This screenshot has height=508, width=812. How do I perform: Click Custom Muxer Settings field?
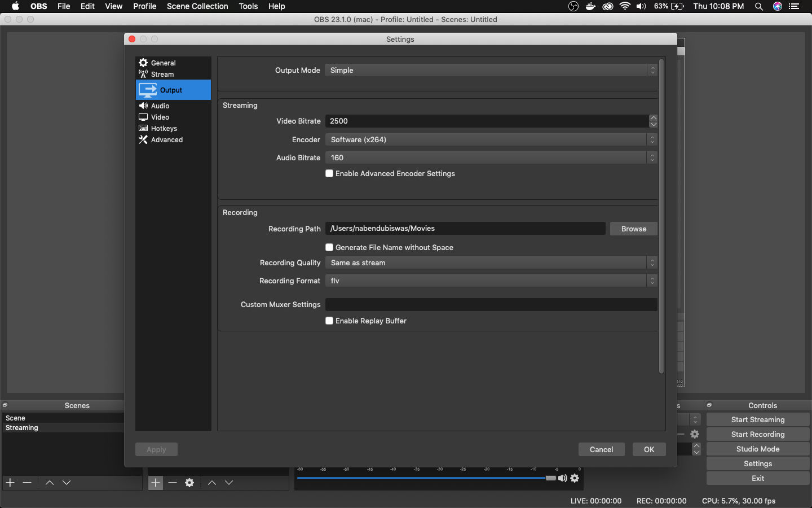[491, 304]
